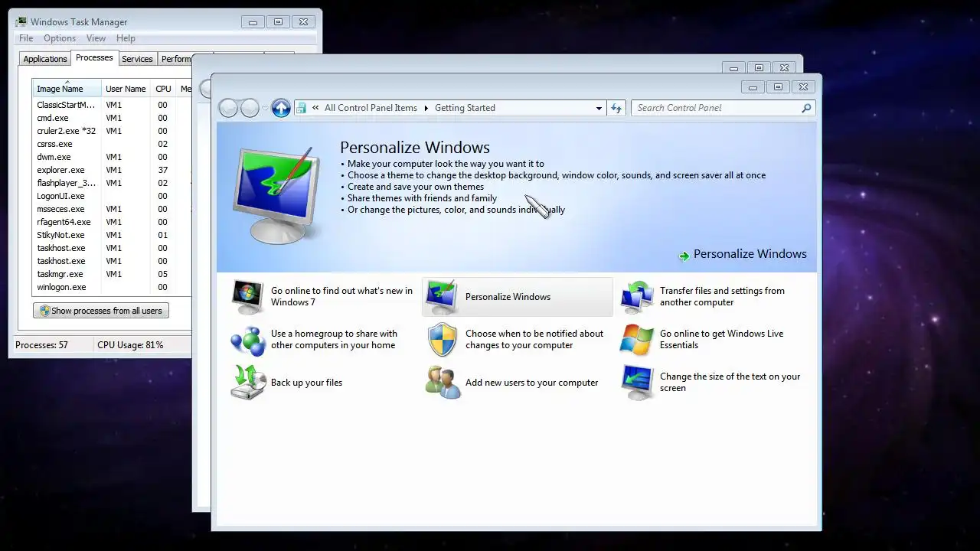Select the Processes tab in Task Manager
The width and height of the screenshot is (980, 551).
pos(94,58)
